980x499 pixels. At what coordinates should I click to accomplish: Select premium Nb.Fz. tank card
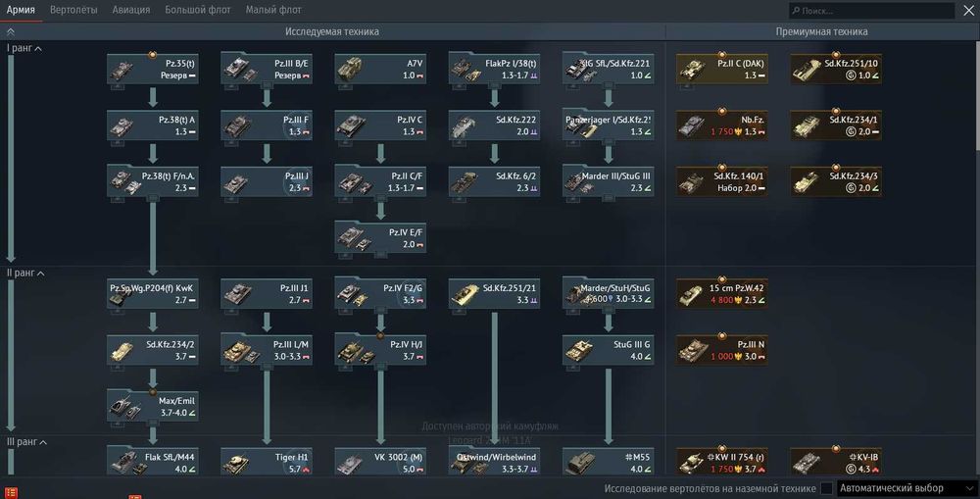click(x=722, y=125)
